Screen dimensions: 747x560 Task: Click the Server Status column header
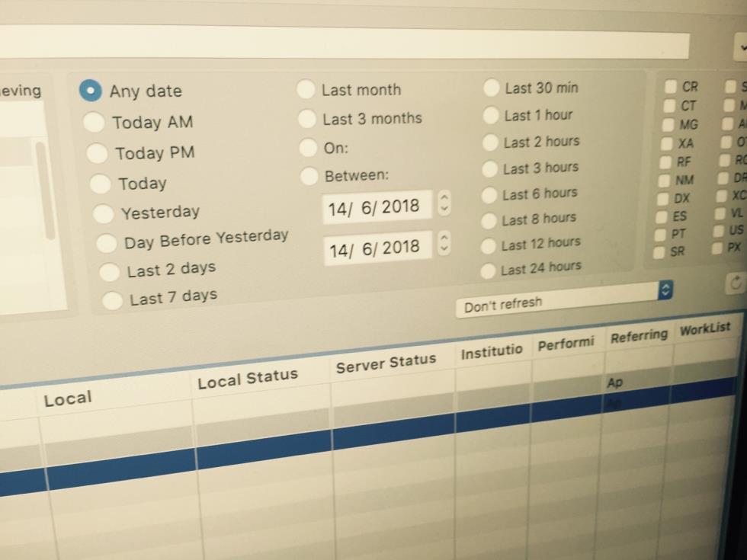click(386, 363)
